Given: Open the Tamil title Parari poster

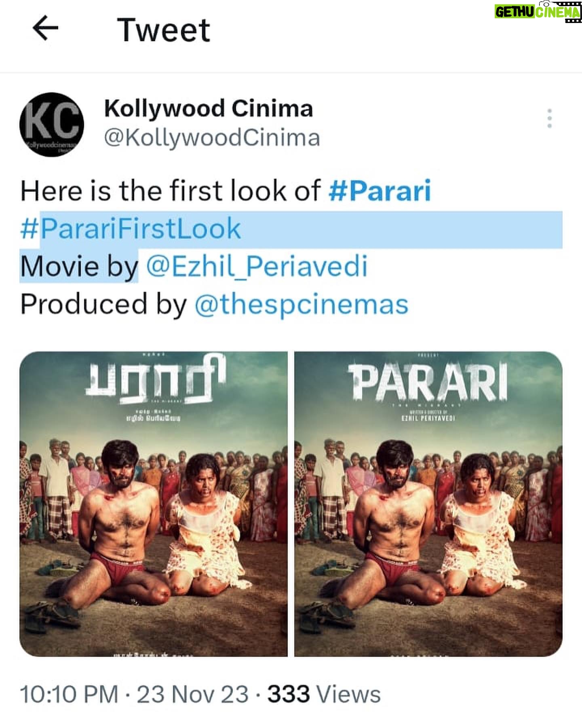Looking at the screenshot, I should click(x=154, y=504).
